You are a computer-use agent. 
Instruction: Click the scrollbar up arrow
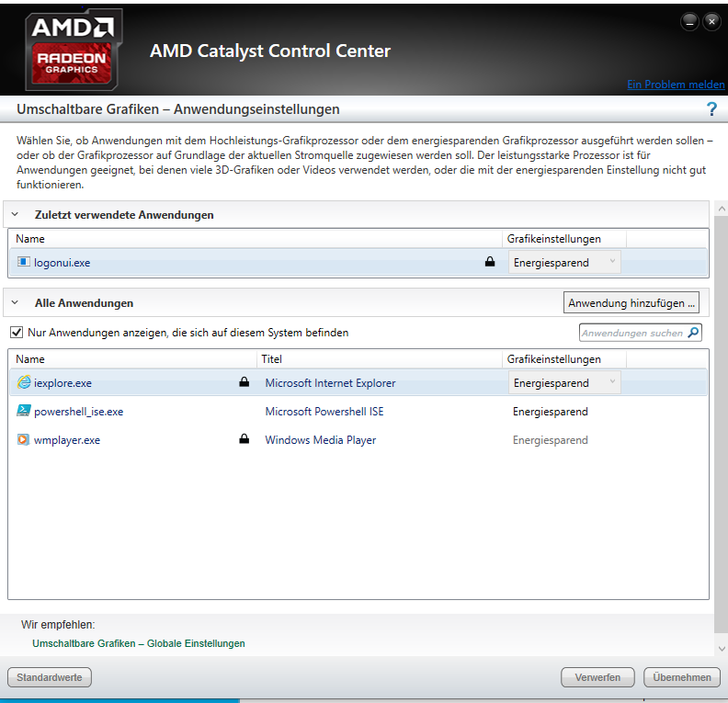(x=722, y=210)
